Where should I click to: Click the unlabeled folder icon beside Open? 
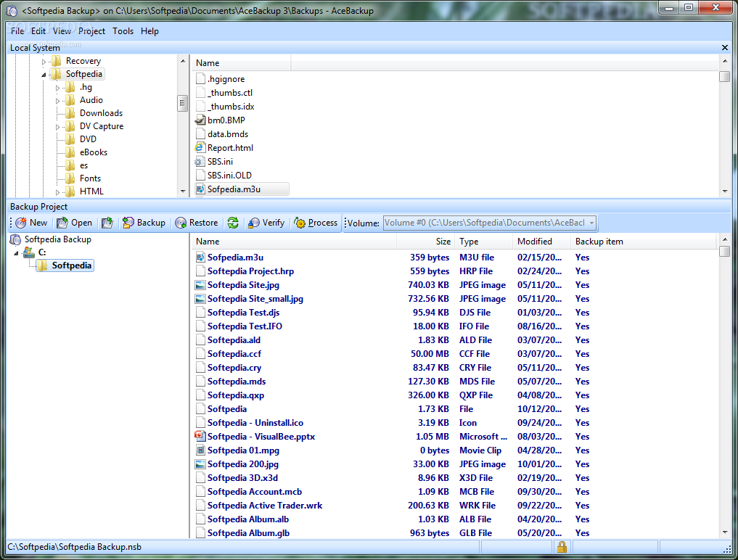107,223
